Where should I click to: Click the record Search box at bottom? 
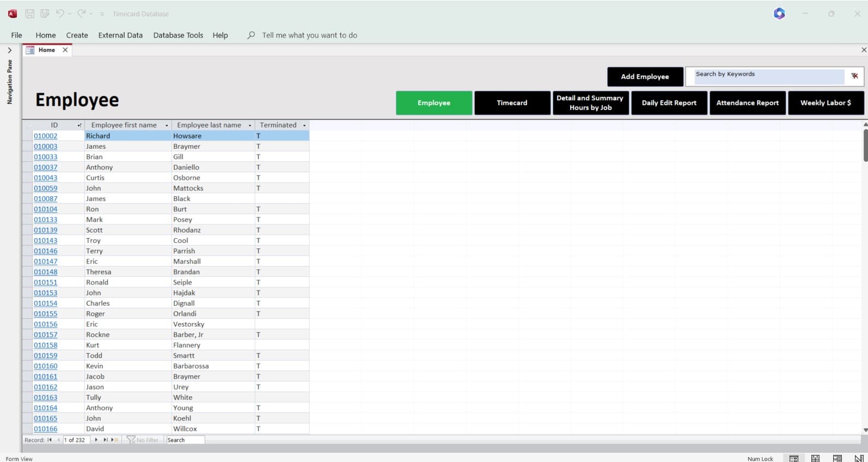[x=185, y=440]
